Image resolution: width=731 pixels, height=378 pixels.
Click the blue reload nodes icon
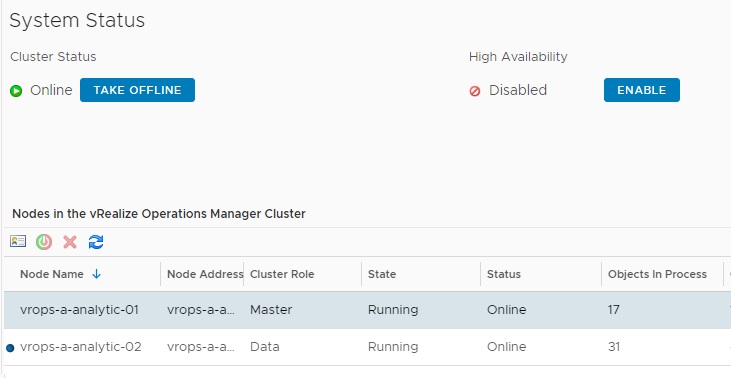(96, 242)
